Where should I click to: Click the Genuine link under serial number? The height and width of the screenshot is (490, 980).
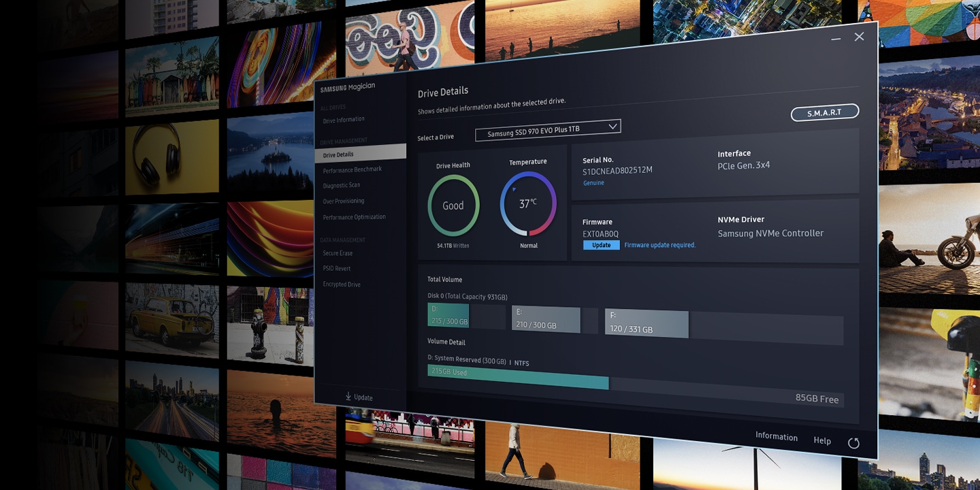click(x=593, y=183)
